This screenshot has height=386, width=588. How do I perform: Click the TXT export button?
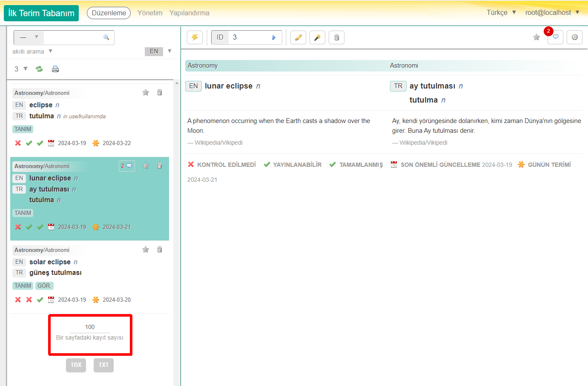(103, 365)
